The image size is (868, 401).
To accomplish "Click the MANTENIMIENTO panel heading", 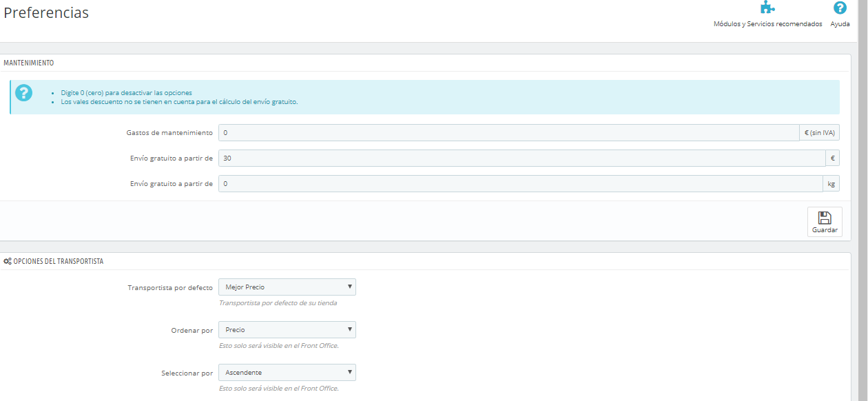I will [29, 63].
